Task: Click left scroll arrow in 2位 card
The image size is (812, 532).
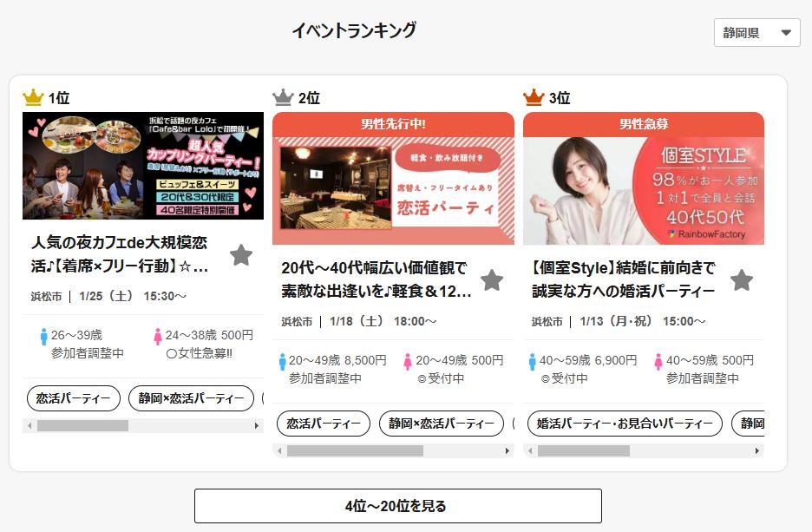Action: pyautogui.click(x=279, y=451)
